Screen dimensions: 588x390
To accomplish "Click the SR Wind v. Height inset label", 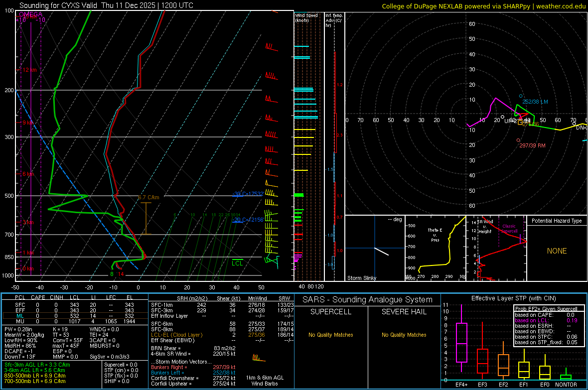I will tap(485, 227).
